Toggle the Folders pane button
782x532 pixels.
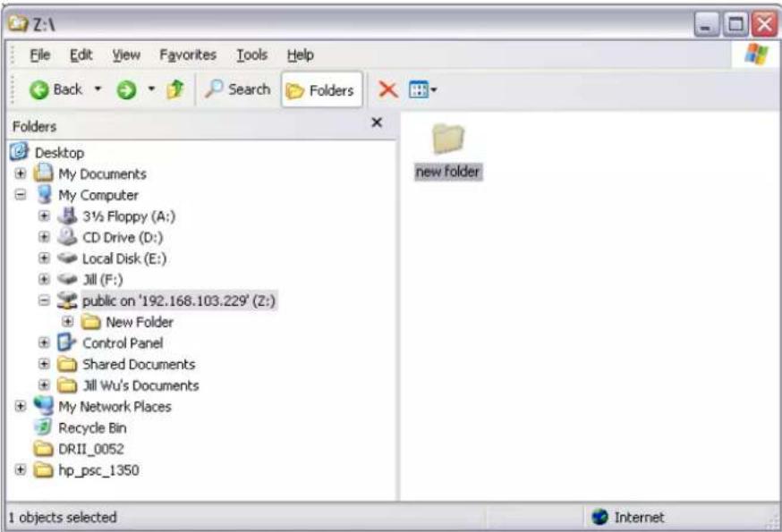coord(321,90)
